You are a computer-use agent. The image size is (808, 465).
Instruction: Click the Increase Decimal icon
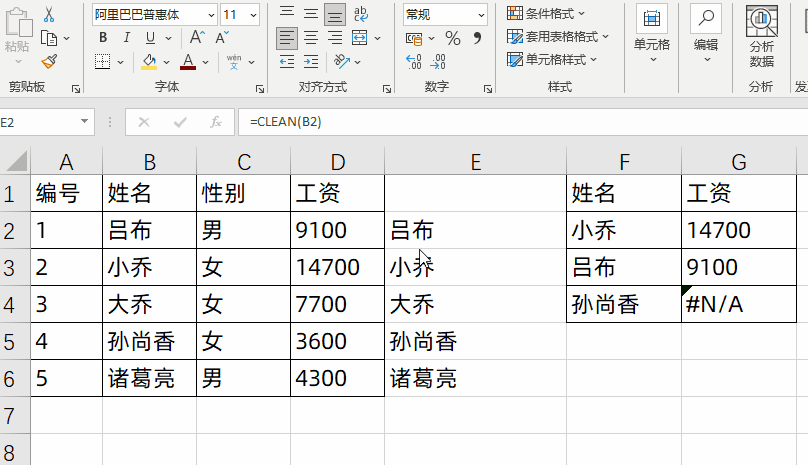tap(414, 62)
